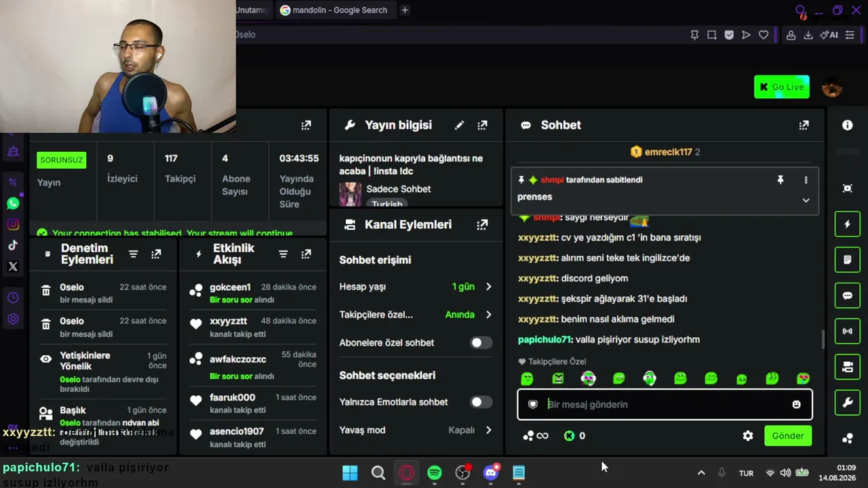The image size is (868, 488).
Task: Open filter menu for Denetim Eylemleri
Action: [134, 254]
